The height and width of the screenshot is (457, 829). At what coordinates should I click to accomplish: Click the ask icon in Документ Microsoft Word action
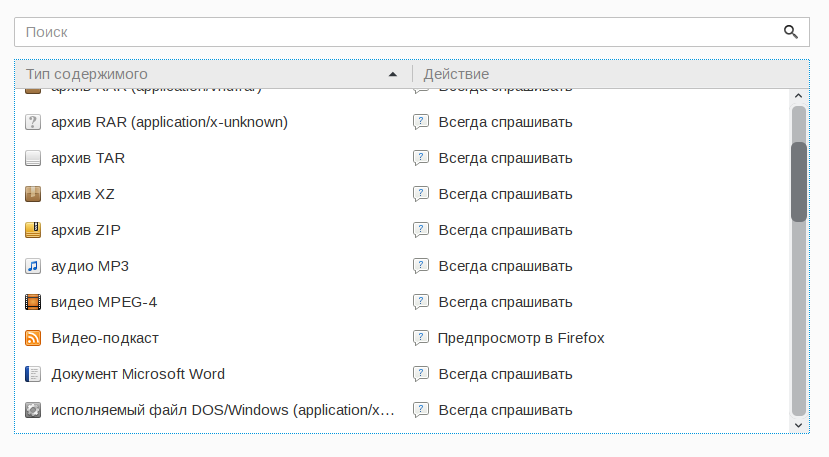pyautogui.click(x=421, y=374)
